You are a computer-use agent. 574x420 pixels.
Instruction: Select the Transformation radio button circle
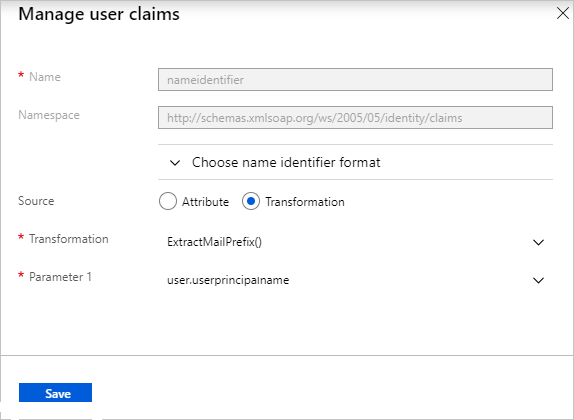click(x=251, y=201)
